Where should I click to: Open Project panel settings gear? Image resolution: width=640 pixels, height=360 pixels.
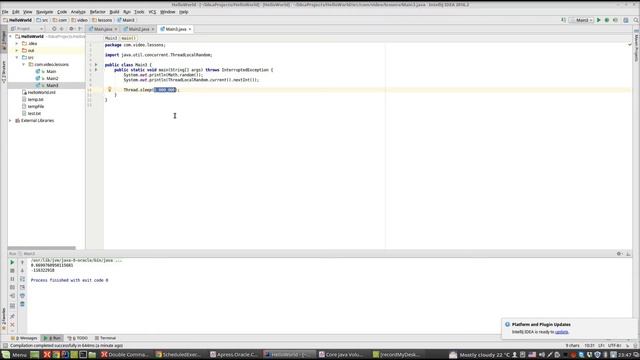pos(71,29)
